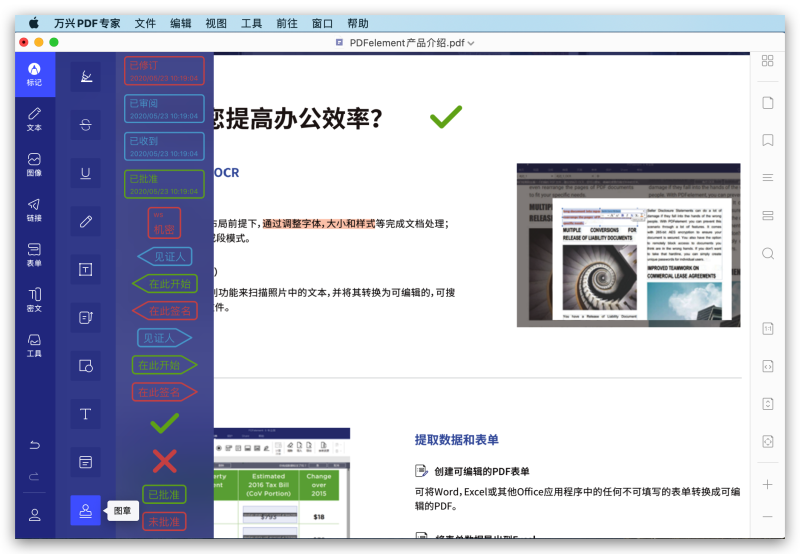The image size is (800, 554).
Task: Select the strikethrough tool
Action: (85, 125)
